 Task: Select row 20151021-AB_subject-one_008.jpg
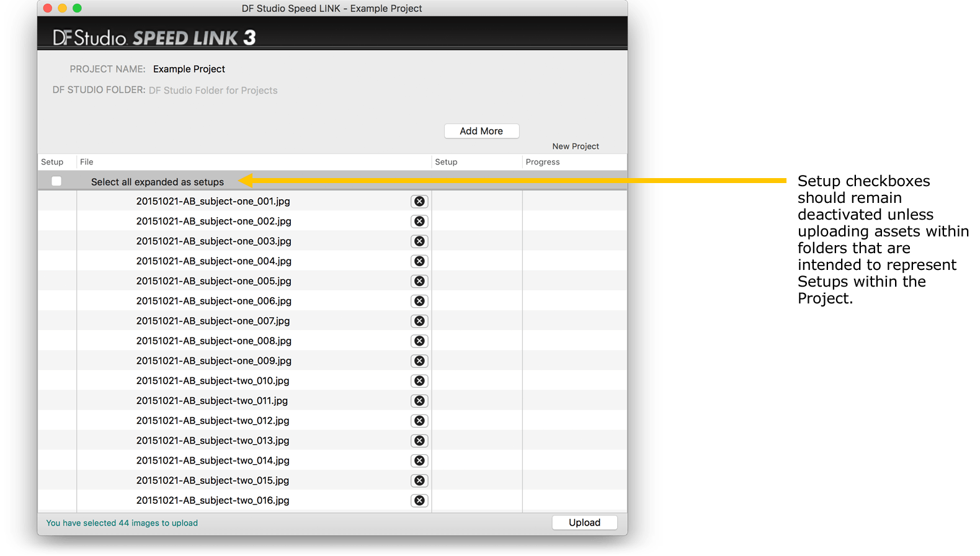coord(332,341)
